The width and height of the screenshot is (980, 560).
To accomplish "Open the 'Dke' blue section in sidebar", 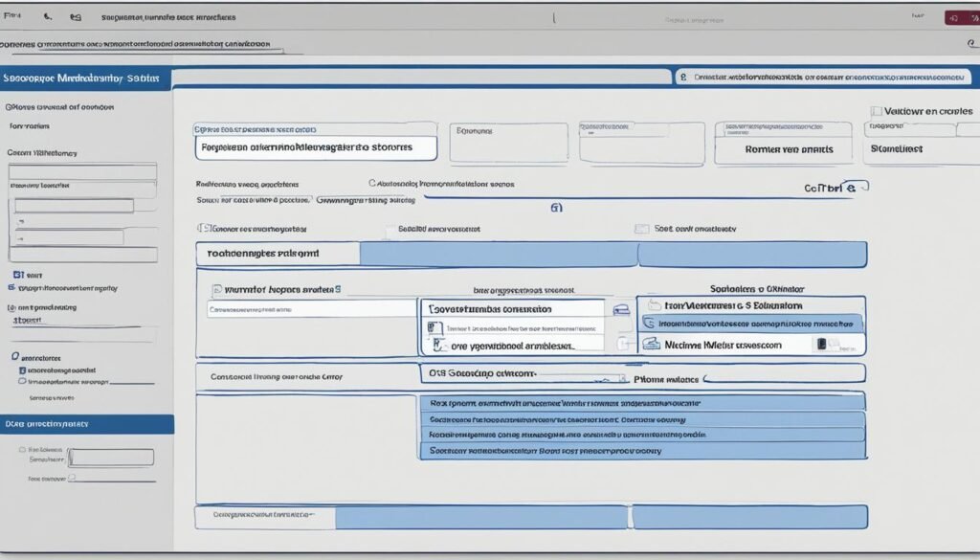I will (86, 423).
